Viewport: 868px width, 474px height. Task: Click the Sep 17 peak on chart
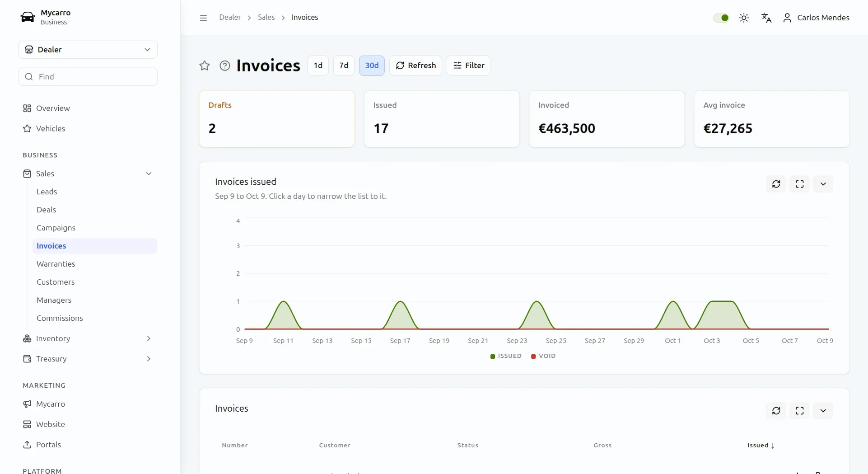click(x=400, y=302)
